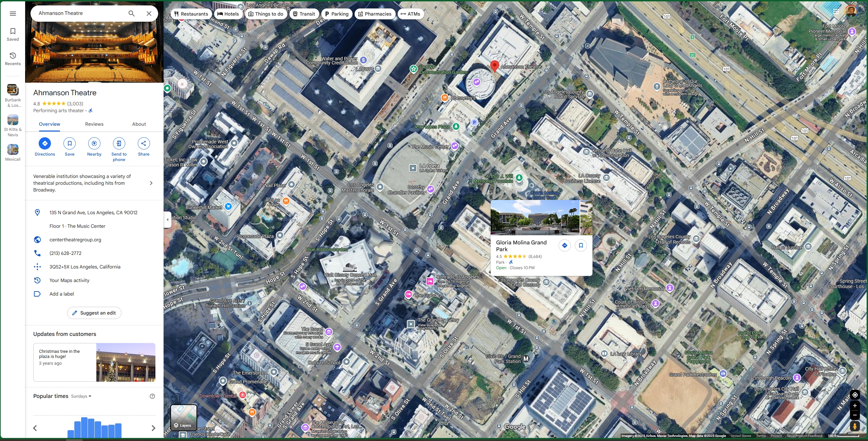Screen dimensions: 868x441
Task: Open the hamburger main menu
Action: tap(13, 14)
